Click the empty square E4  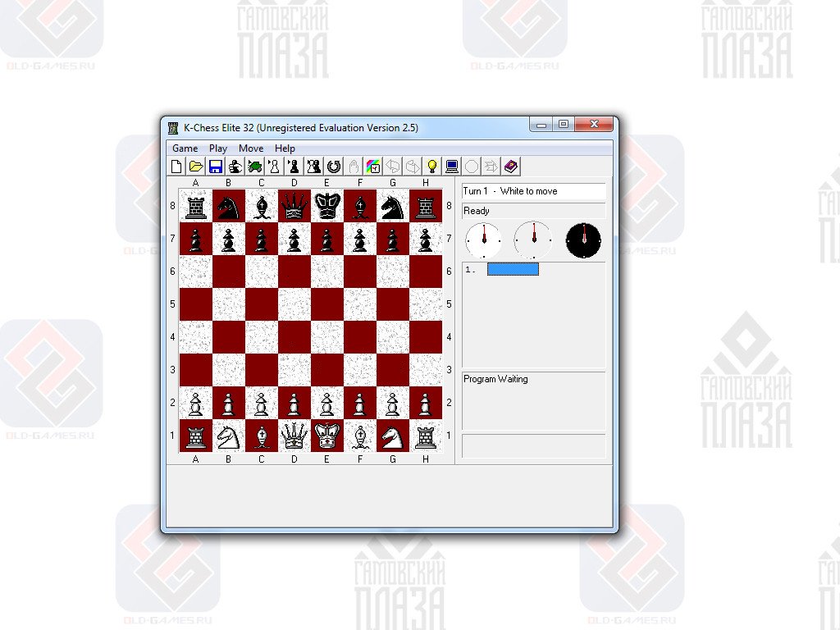click(327, 337)
